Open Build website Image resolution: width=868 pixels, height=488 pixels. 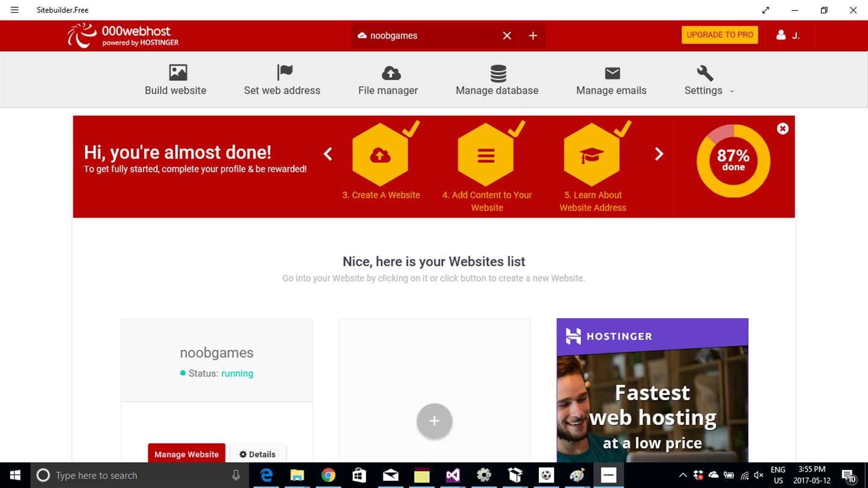175,80
